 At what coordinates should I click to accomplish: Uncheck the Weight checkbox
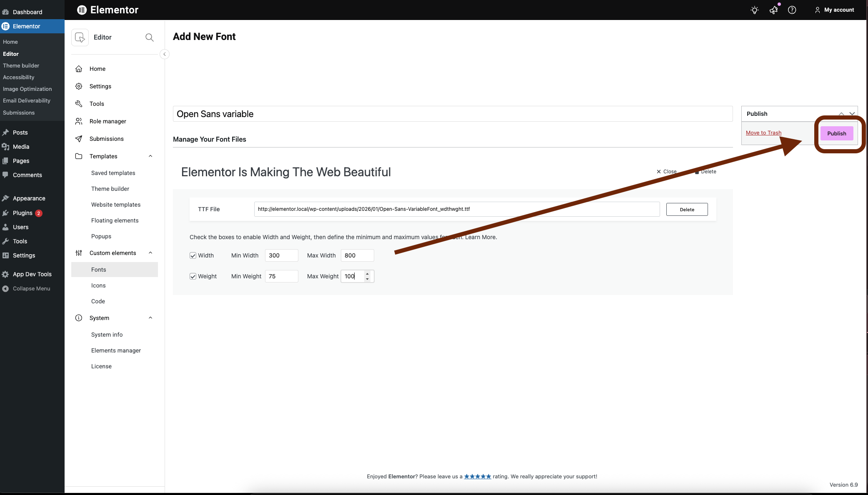point(193,276)
